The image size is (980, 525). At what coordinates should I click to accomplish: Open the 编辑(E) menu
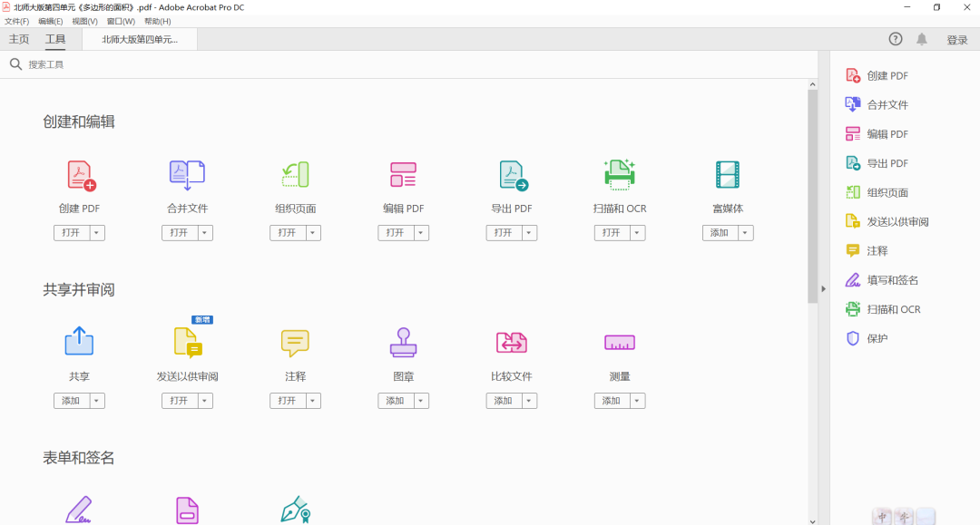(x=51, y=21)
